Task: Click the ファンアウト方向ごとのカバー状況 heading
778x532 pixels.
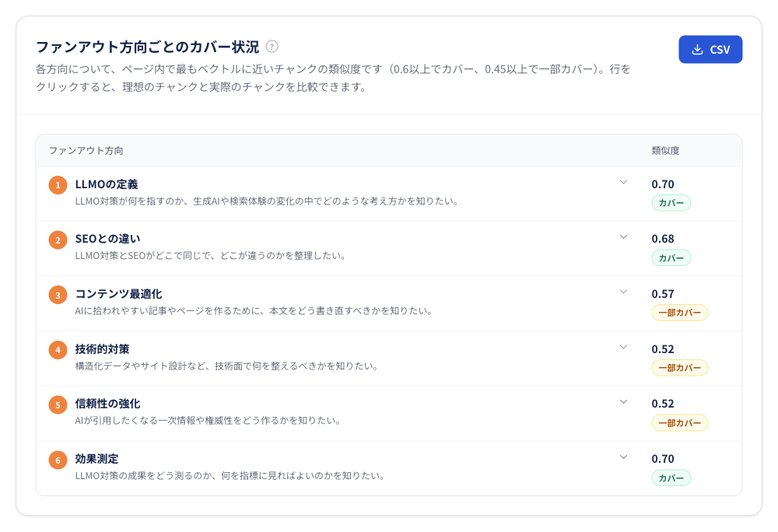Action: coord(147,47)
